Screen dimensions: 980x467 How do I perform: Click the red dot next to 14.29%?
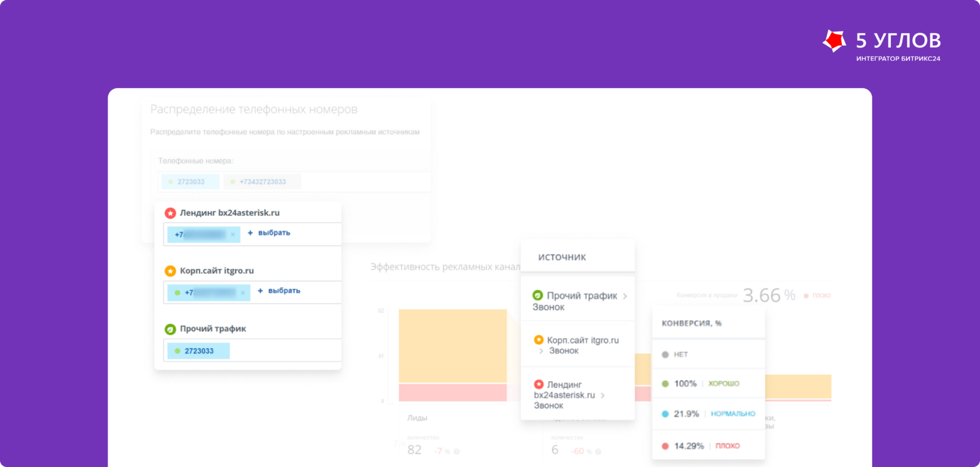tap(665, 446)
